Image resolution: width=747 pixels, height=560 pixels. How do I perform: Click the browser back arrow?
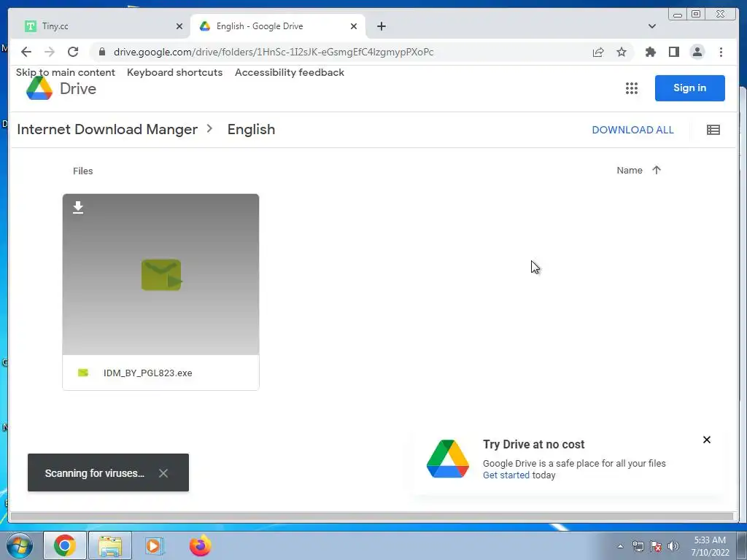pyautogui.click(x=26, y=52)
